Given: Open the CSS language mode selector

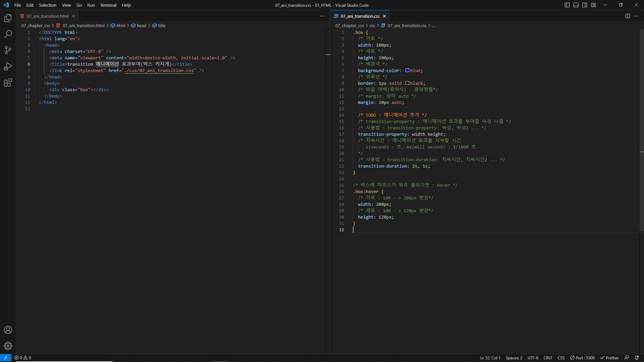Looking at the screenshot, I should point(561,358).
